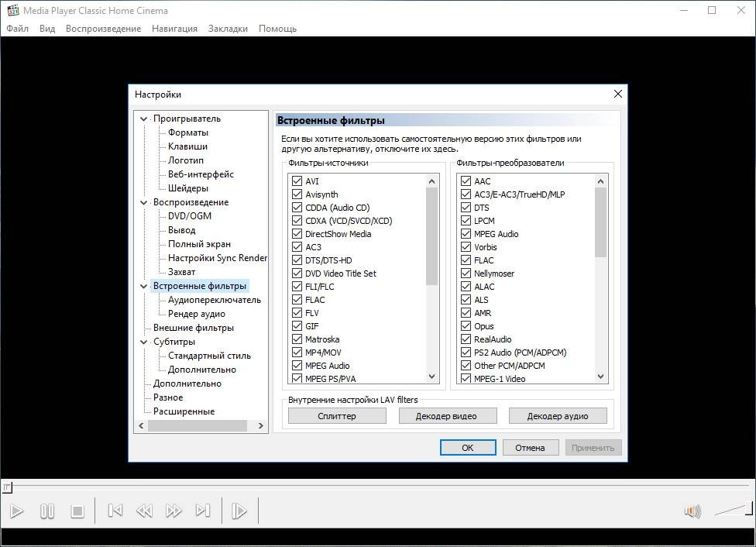Open the Закладки menu
756x547 pixels.
click(228, 29)
